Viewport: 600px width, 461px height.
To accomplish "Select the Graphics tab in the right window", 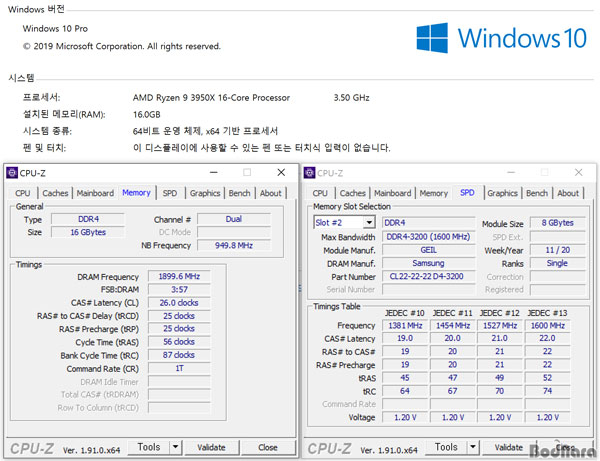I will [x=502, y=193].
